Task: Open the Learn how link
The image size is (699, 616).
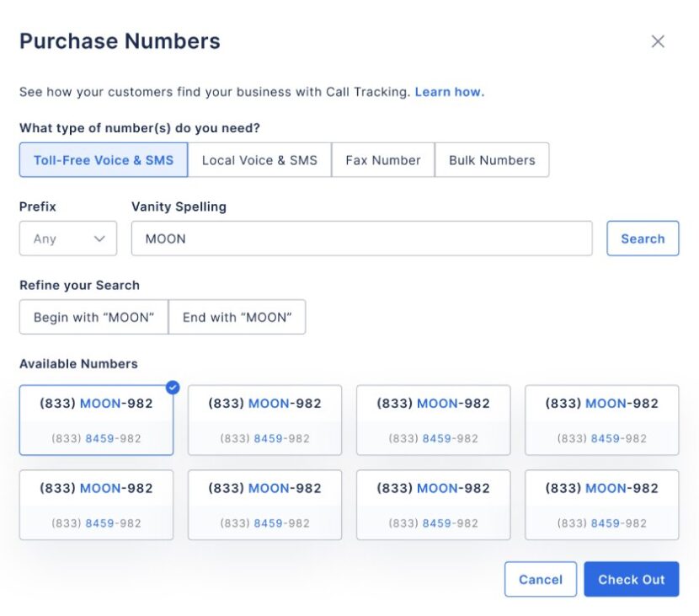Action: 451,92
